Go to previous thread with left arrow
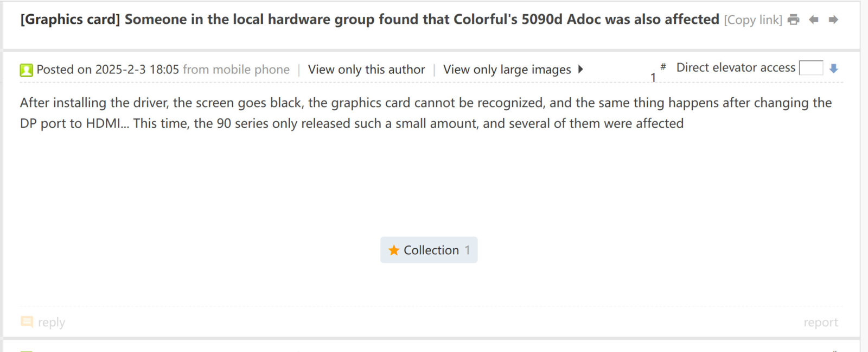Screen dimensions: 868x352 click(813, 20)
